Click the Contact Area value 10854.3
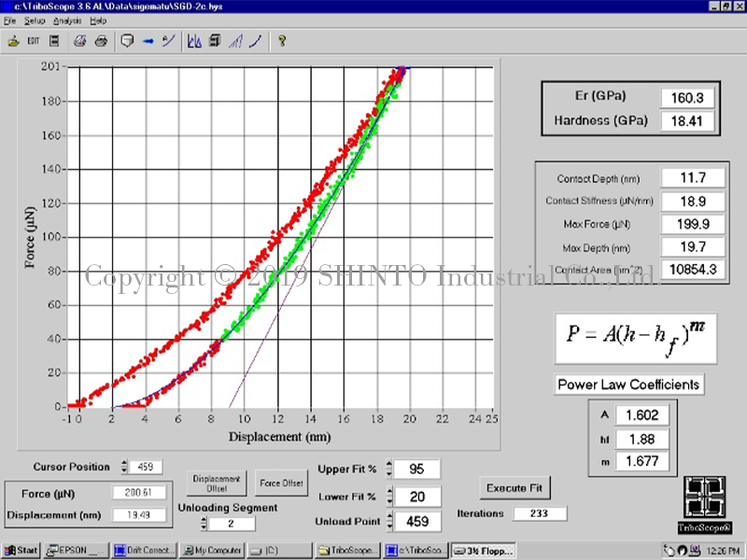Viewport: 747px width, 560px height. click(x=693, y=270)
